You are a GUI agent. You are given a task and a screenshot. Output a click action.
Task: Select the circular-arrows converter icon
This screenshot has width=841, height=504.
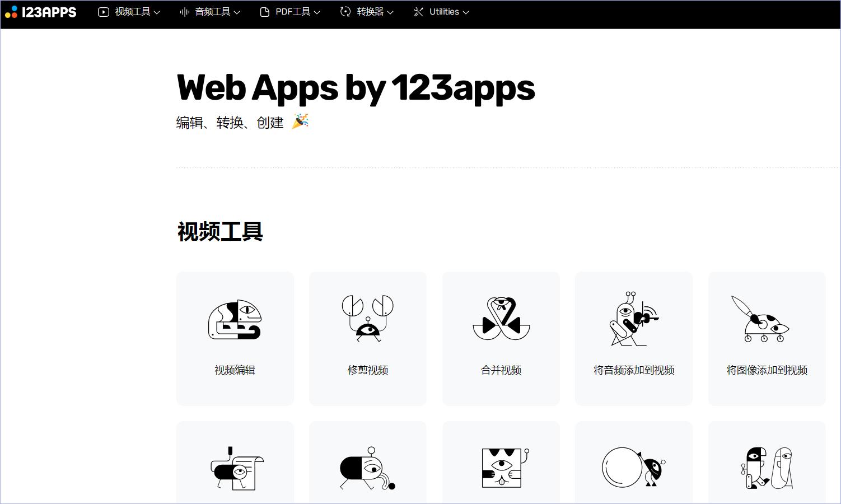[344, 11]
